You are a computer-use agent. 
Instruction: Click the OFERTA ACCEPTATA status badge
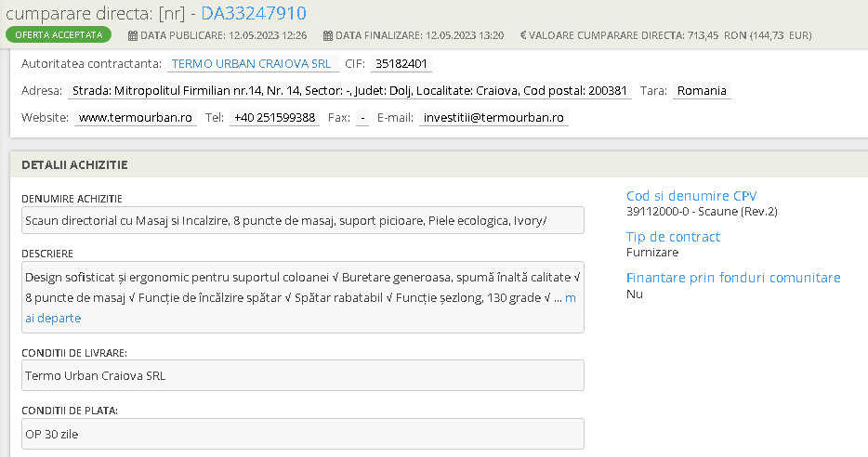pyautogui.click(x=59, y=35)
